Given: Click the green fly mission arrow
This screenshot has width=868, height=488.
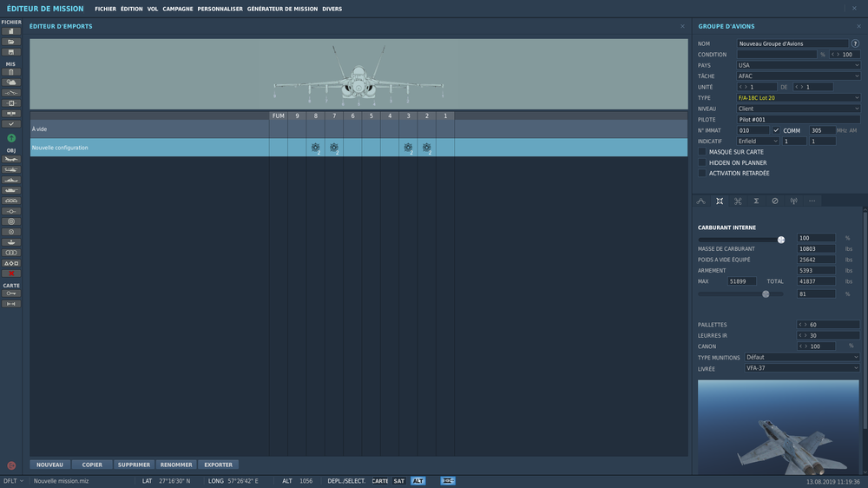Looking at the screenshot, I should pyautogui.click(x=11, y=138).
